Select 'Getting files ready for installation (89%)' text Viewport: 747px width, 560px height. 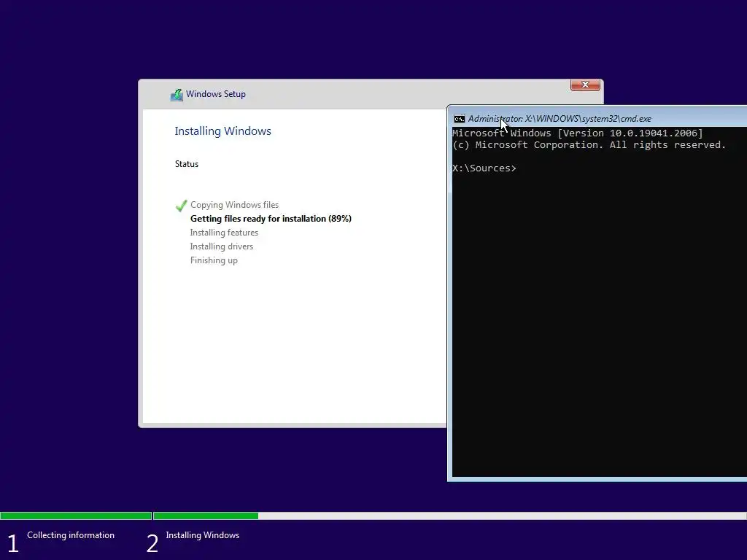point(271,219)
